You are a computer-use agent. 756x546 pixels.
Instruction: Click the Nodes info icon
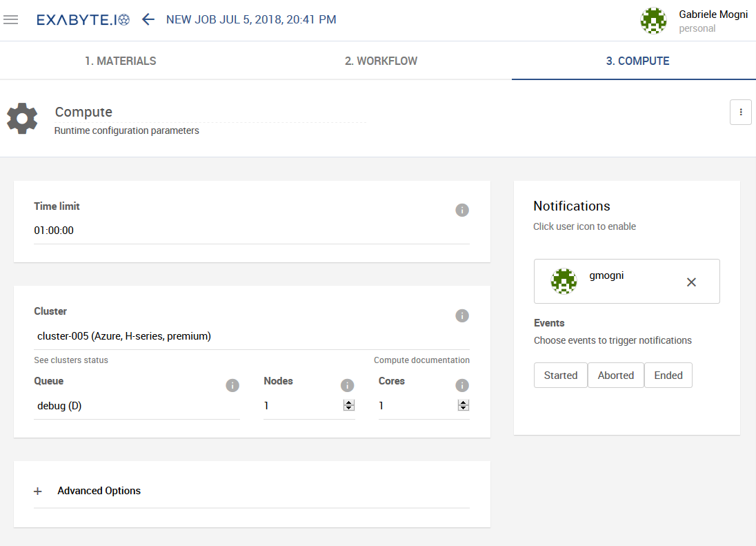pyautogui.click(x=348, y=385)
